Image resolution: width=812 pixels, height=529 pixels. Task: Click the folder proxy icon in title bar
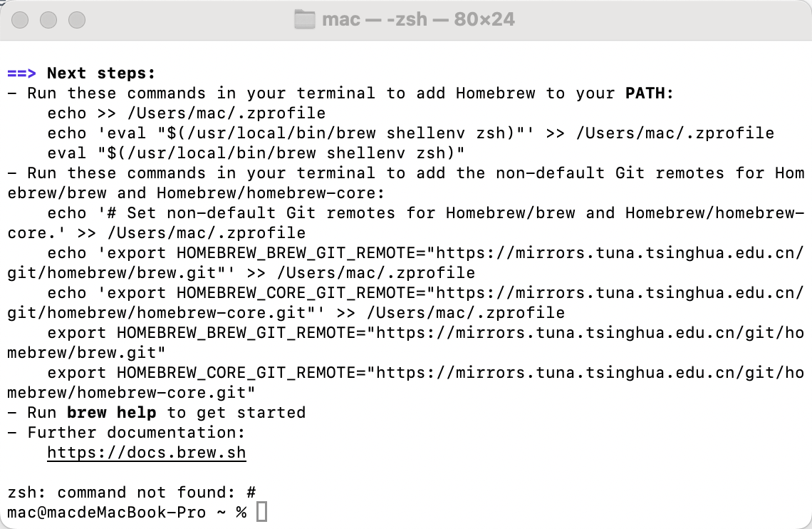(304, 19)
